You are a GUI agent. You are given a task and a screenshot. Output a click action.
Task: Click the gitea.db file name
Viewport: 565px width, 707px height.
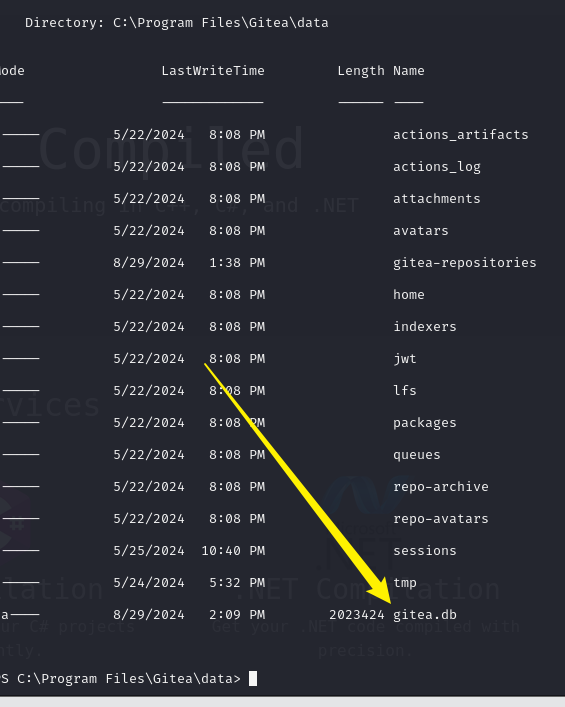pyautogui.click(x=425, y=615)
